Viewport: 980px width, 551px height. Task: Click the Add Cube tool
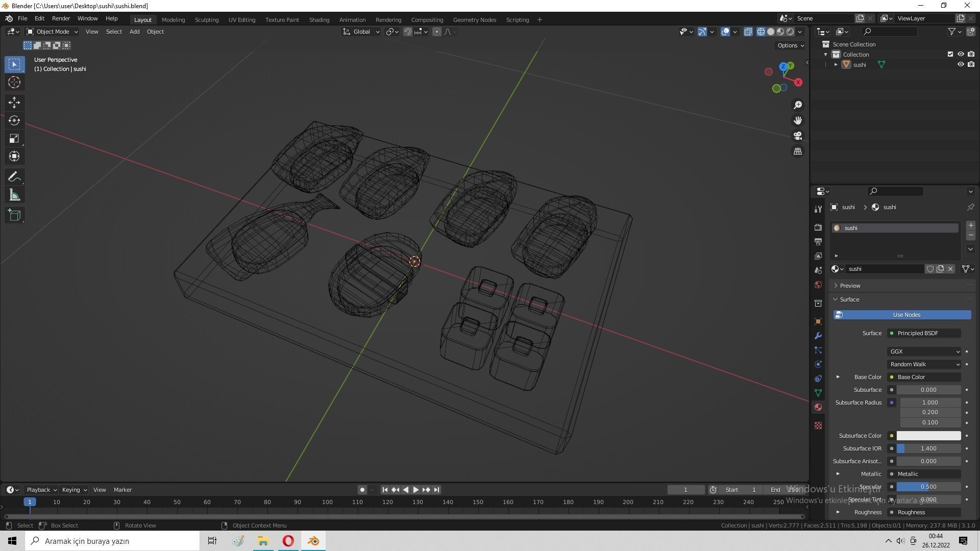point(14,215)
